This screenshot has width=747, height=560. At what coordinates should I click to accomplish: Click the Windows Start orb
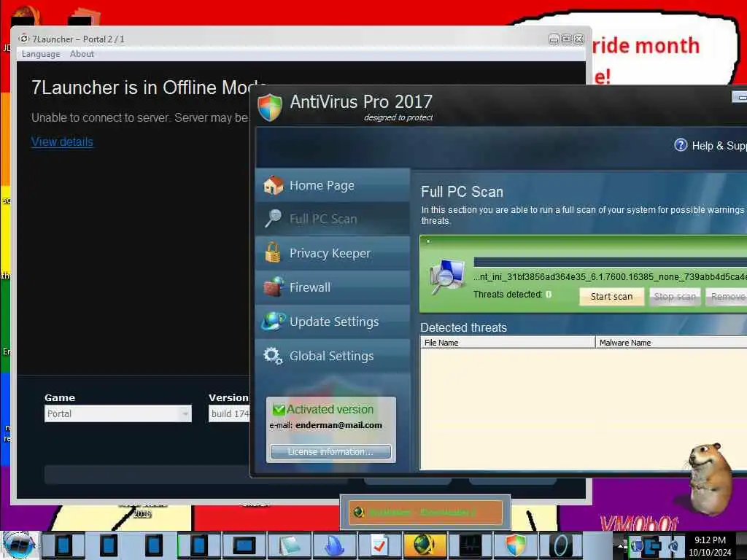pos(19,545)
